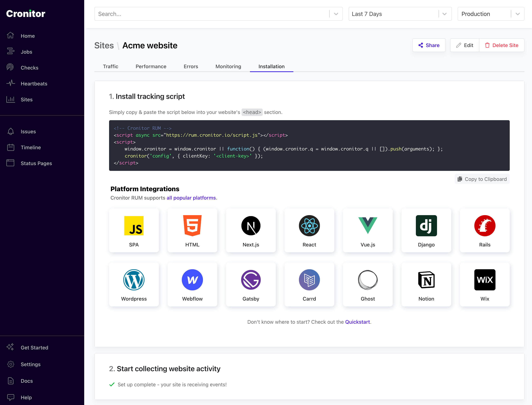Click the Delete Site button
Image resolution: width=532 pixels, height=405 pixels.
[x=502, y=45]
